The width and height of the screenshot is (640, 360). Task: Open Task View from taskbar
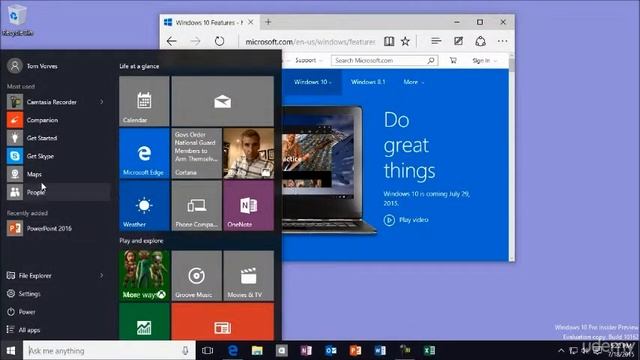(207, 350)
